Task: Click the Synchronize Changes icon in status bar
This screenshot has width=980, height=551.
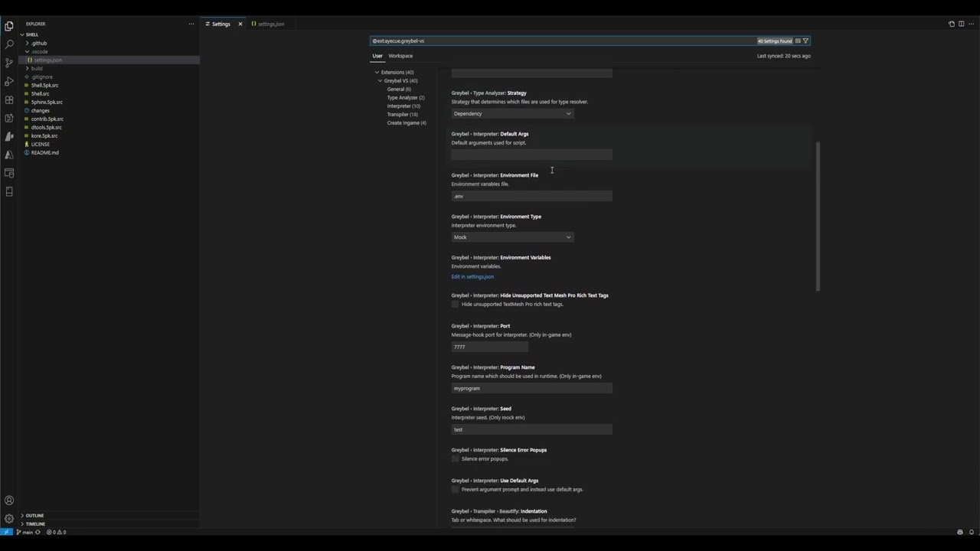Action: pyautogui.click(x=38, y=532)
